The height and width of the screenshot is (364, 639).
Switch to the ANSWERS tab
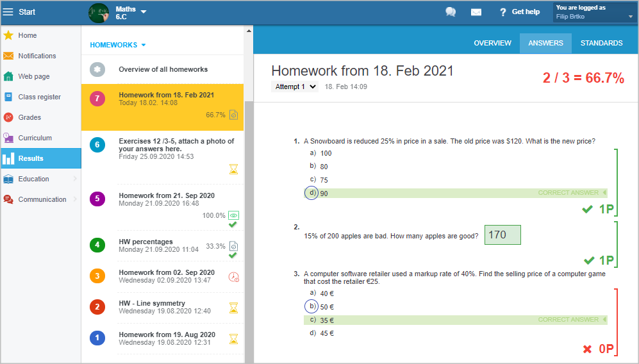545,43
